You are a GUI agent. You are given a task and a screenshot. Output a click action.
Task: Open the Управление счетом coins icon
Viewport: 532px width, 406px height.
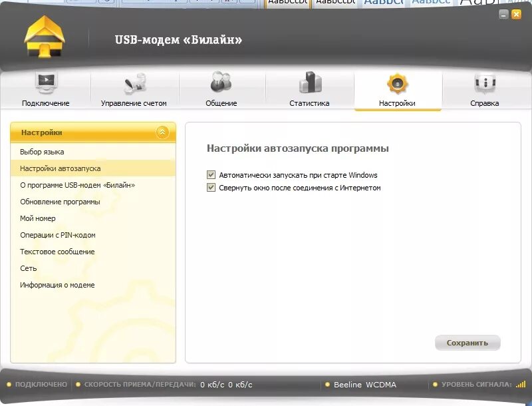[x=134, y=83]
